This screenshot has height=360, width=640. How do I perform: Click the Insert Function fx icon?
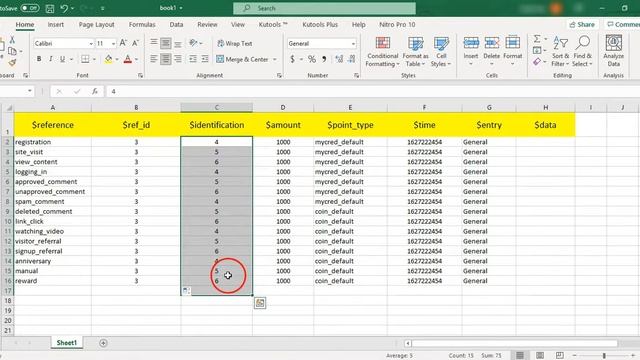(95, 91)
